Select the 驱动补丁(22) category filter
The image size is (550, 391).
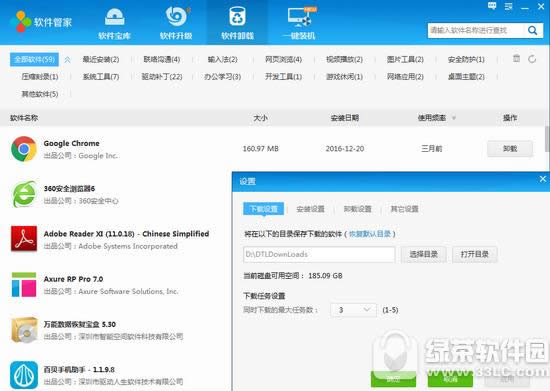pos(162,76)
